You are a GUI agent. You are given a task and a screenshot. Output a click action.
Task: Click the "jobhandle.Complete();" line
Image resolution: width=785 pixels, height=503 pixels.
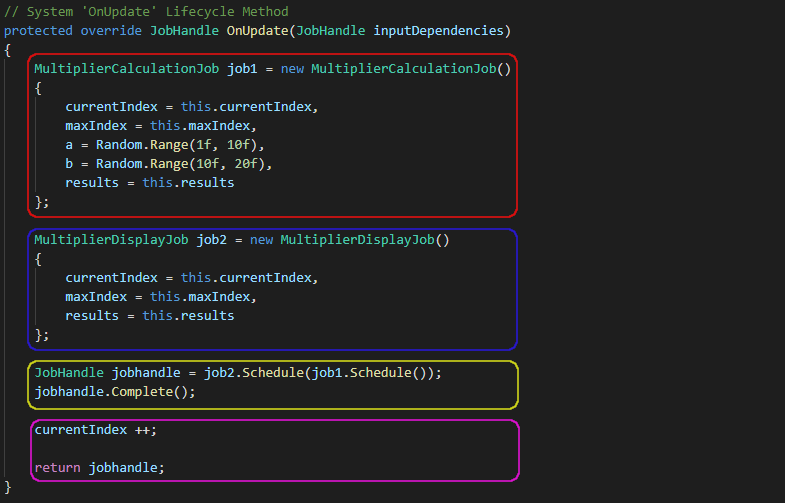tap(115, 392)
